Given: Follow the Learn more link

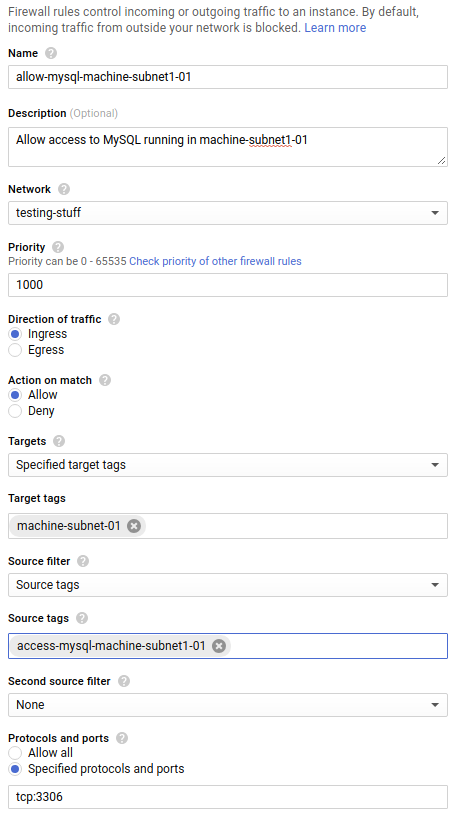Looking at the screenshot, I should coord(335,28).
